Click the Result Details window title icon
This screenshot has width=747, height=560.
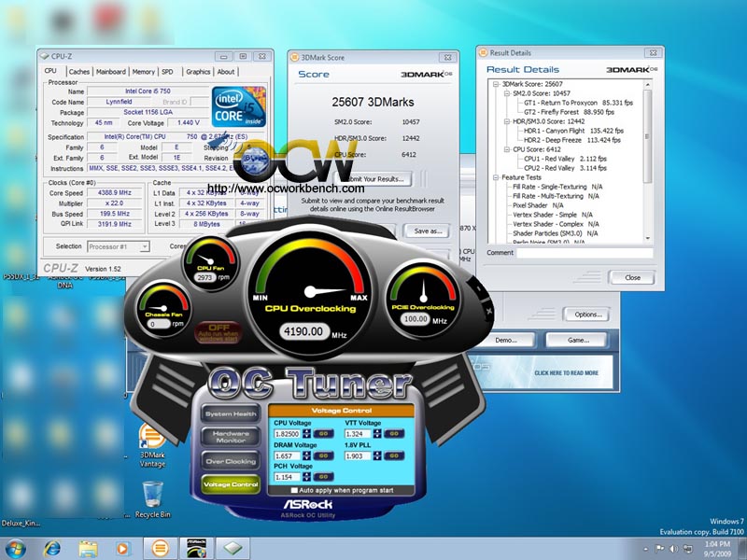(483, 52)
